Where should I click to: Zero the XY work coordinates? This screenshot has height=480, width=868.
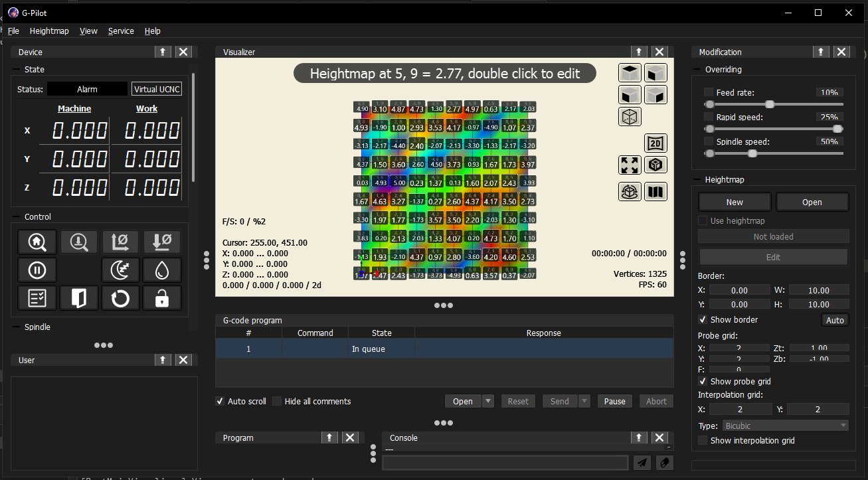coord(120,242)
